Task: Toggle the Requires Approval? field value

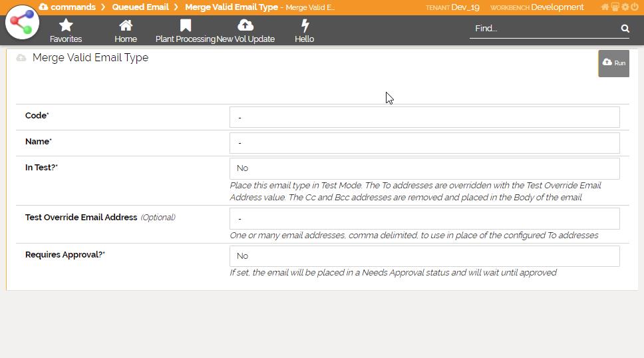Action: point(424,256)
